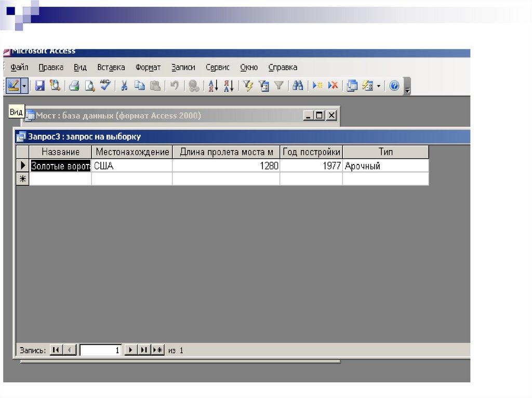This screenshot has width=532, height=398.
Task: Click the Save icon in toolbar
Action: (39, 86)
